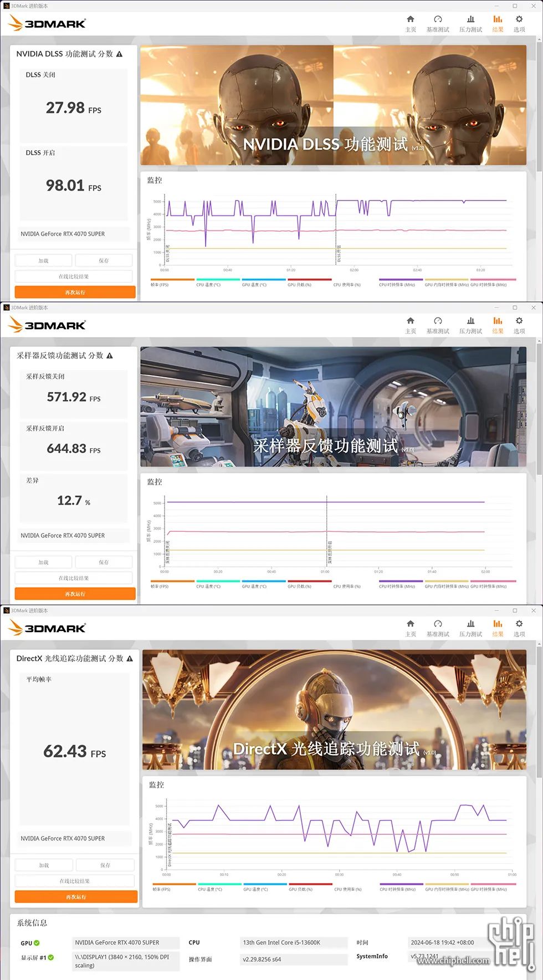The height and width of the screenshot is (980, 543).
Task: Click the NVIDIA DLSS 功能测试 banner image
Action: [333, 105]
